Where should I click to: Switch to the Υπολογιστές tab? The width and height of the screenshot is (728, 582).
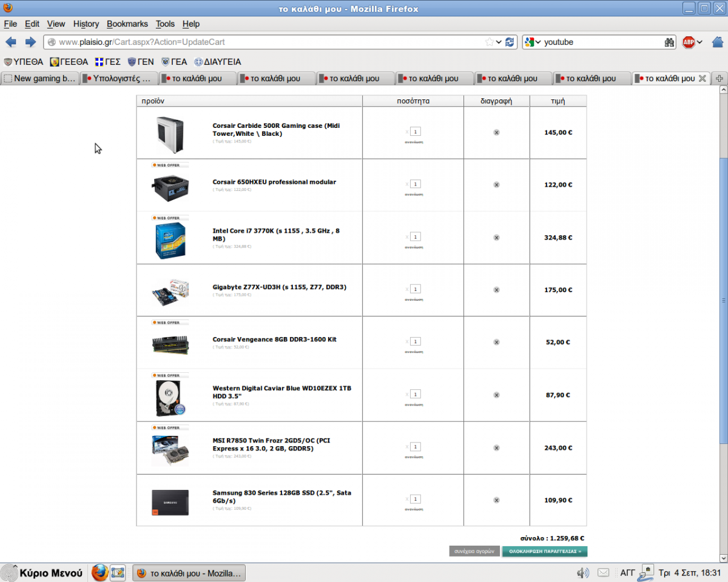click(119, 78)
